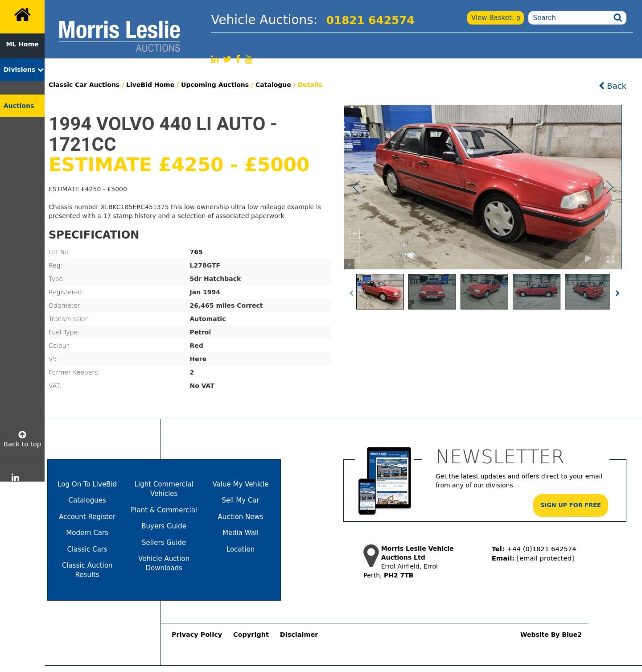Select the third thumbnail, front-left view
This screenshot has width=642, height=672.
click(x=484, y=292)
